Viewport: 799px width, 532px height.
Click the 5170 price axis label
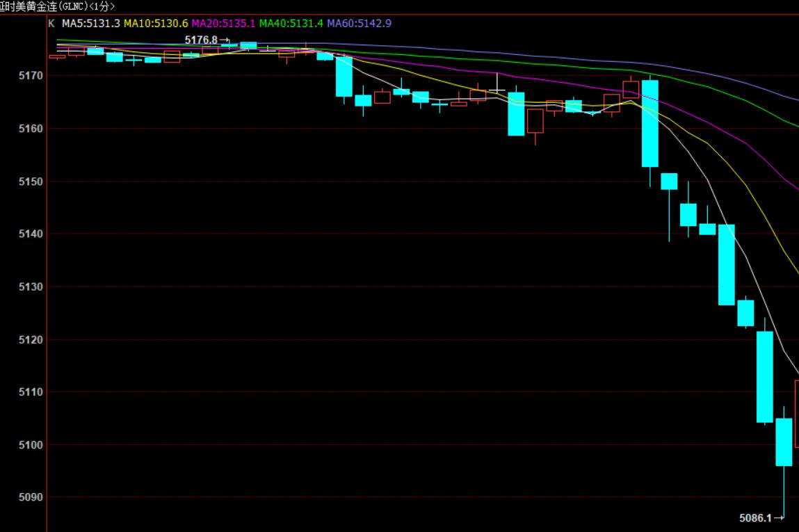click(31, 75)
